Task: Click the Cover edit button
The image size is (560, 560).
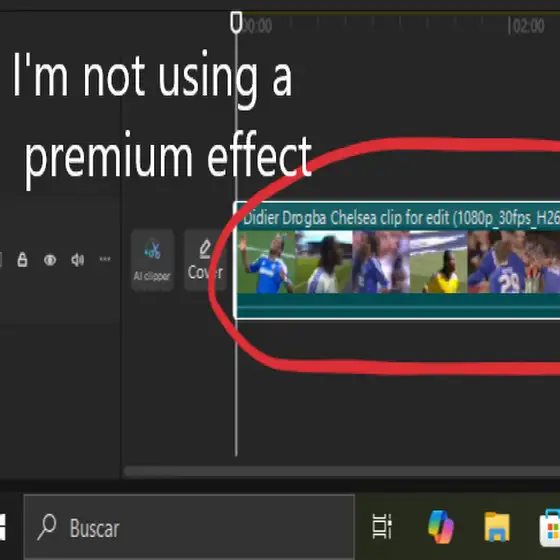Action: click(x=205, y=260)
